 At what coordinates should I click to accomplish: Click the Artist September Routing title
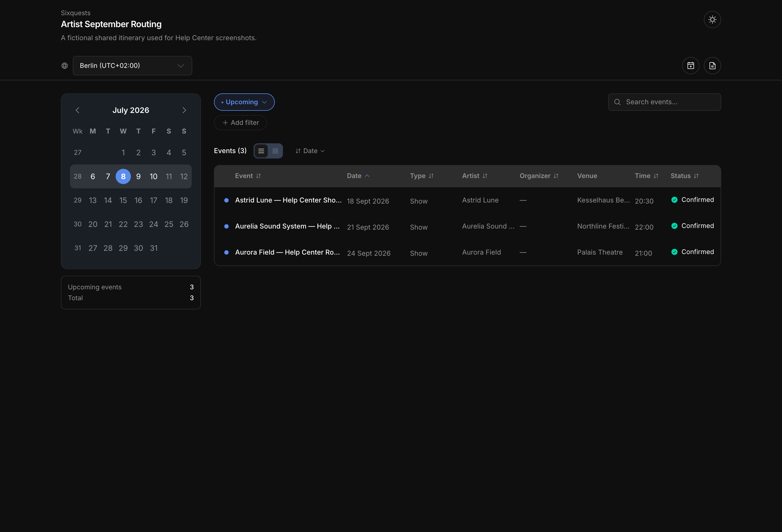[x=111, y=24]
